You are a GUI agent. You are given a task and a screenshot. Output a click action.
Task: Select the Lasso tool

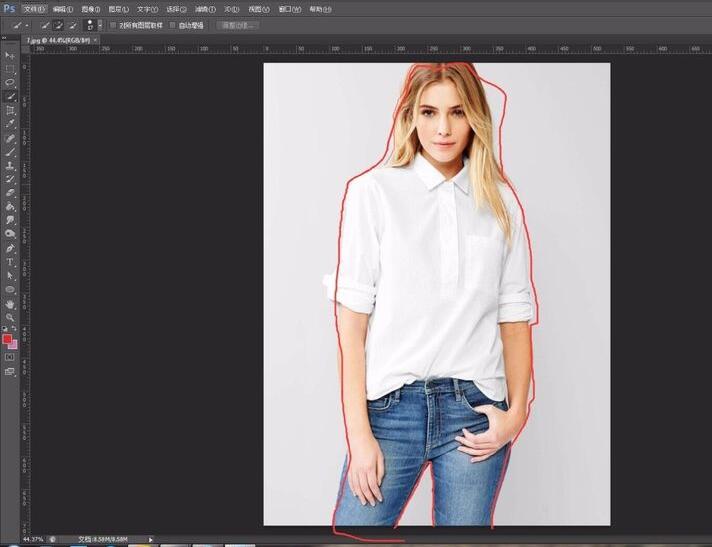(10, 82)
